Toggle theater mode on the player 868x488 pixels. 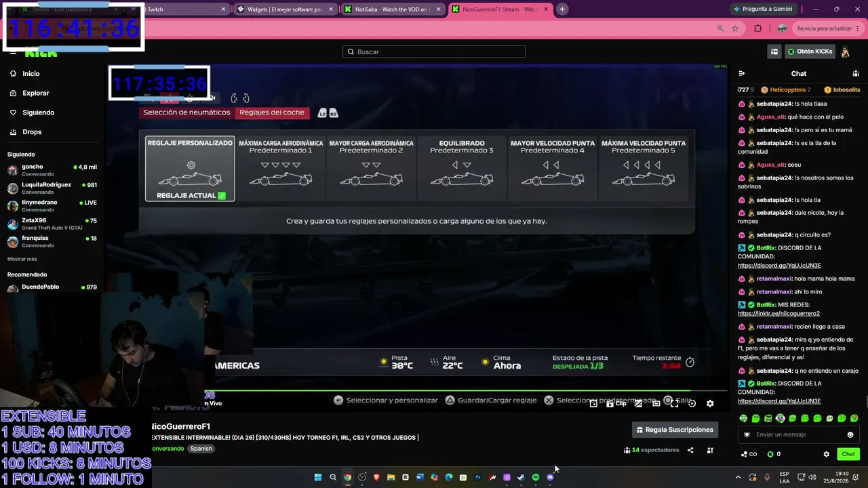(656, 403)
